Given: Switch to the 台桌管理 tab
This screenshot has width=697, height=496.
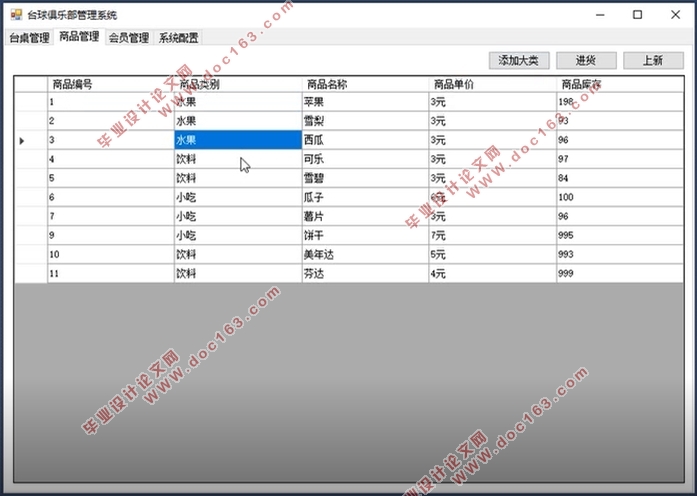Looking at the screenshot, I should click(x=29, y=38).
